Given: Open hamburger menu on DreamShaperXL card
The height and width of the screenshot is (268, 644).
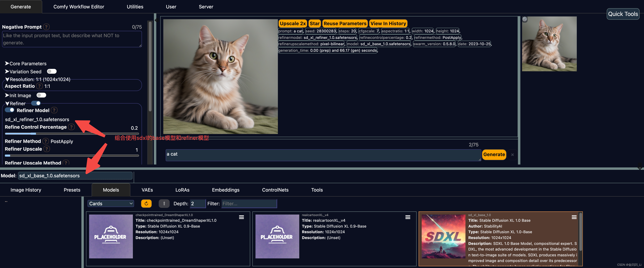Looking at the screenshot, I should pyautogui.click(x=241, y=217).
